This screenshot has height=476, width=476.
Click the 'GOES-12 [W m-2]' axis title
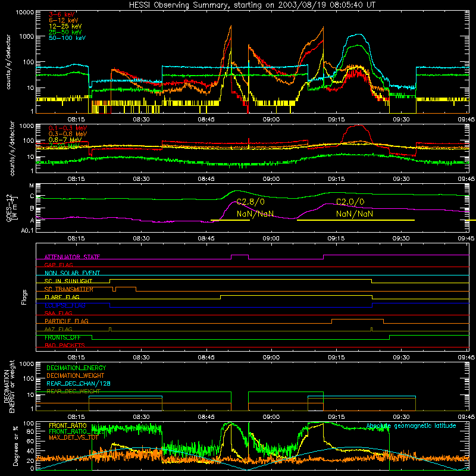[x=11, y=208]
